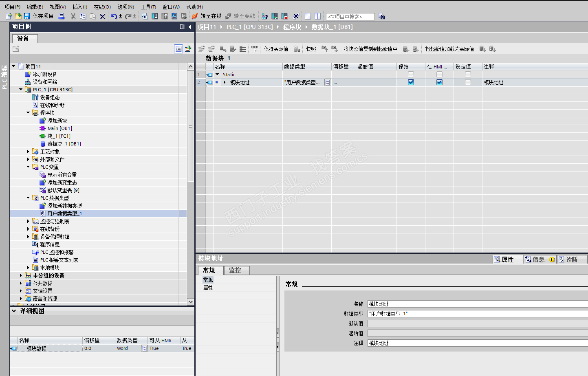This screenshot has height=376, width=588.
Task: Switch to the 信息 tab
Action: tap(540, 259)
